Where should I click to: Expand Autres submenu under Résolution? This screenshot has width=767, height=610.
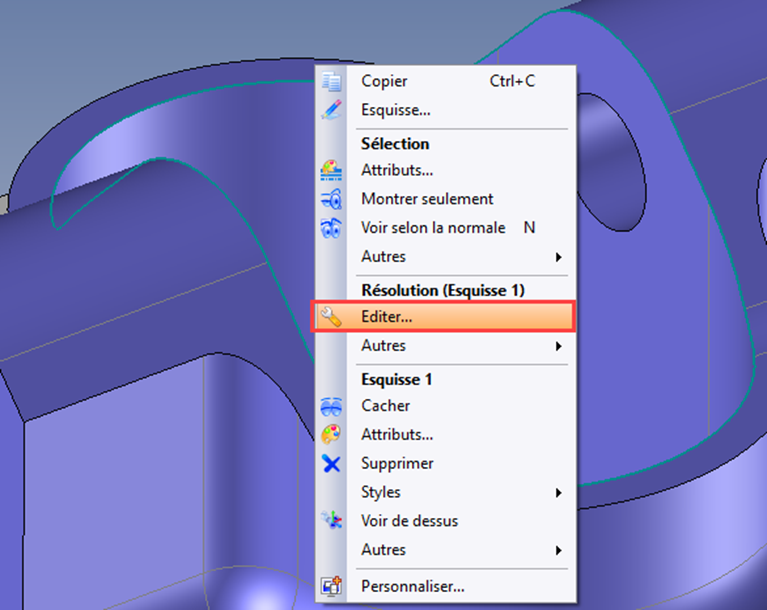point(445,346)
